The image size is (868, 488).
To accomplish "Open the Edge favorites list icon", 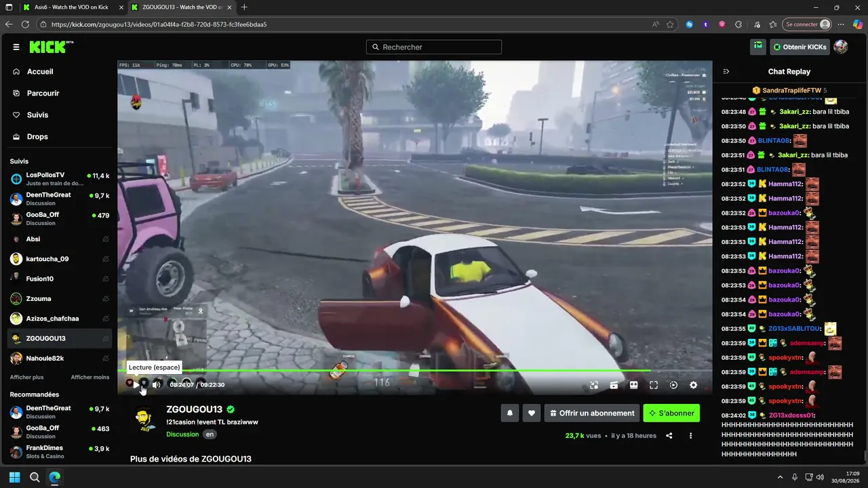I will click(x=773, y=24).
